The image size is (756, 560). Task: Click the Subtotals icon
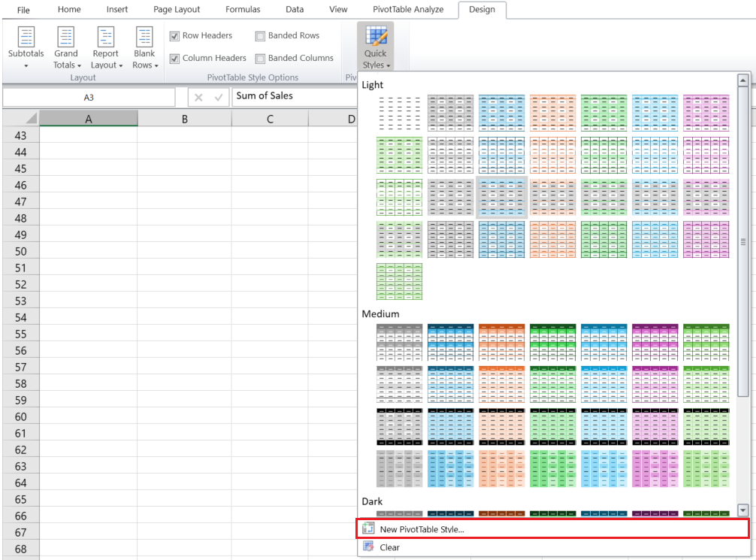click(26, 37)
